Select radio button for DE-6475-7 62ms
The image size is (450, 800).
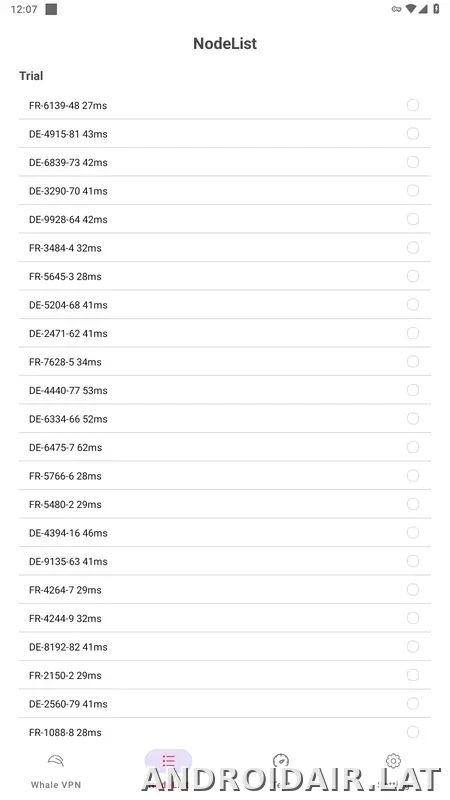pyautogui.click(x=413, y=447)
